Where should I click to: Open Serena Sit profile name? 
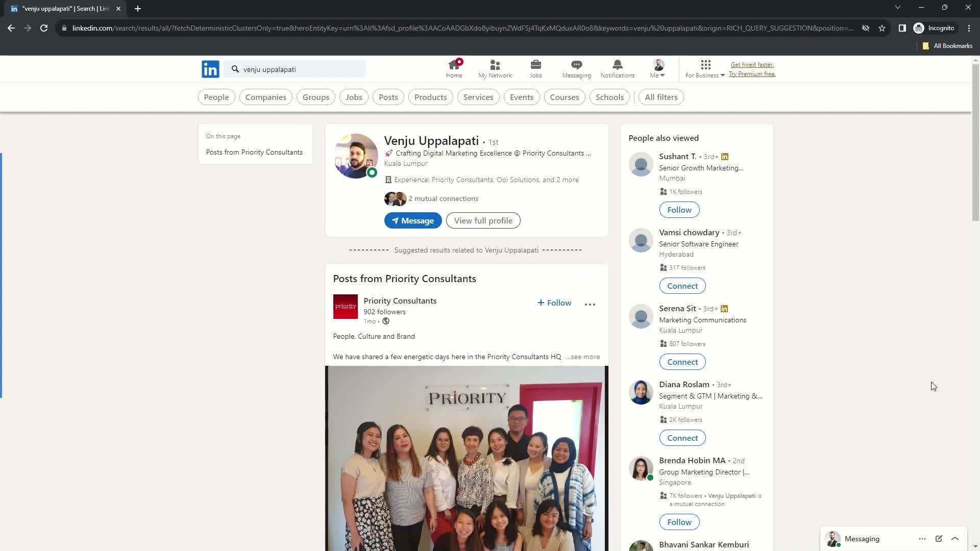click(677, 308)
